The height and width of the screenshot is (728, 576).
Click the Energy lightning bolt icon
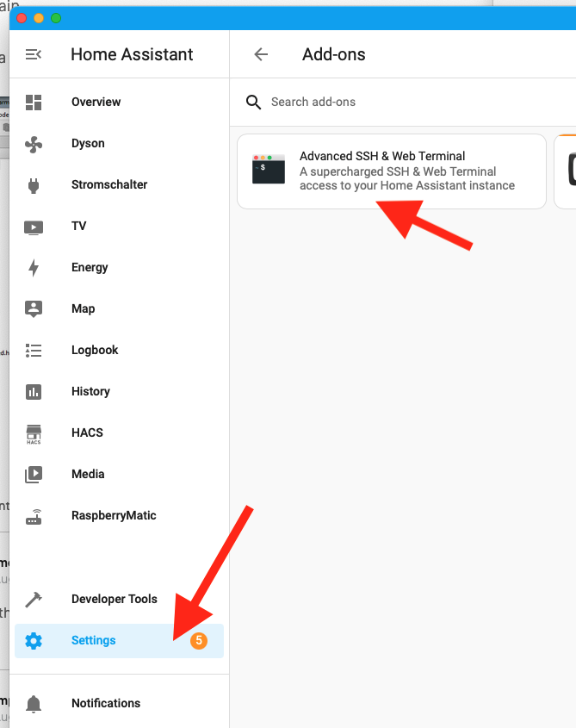[x=34, y=268]
